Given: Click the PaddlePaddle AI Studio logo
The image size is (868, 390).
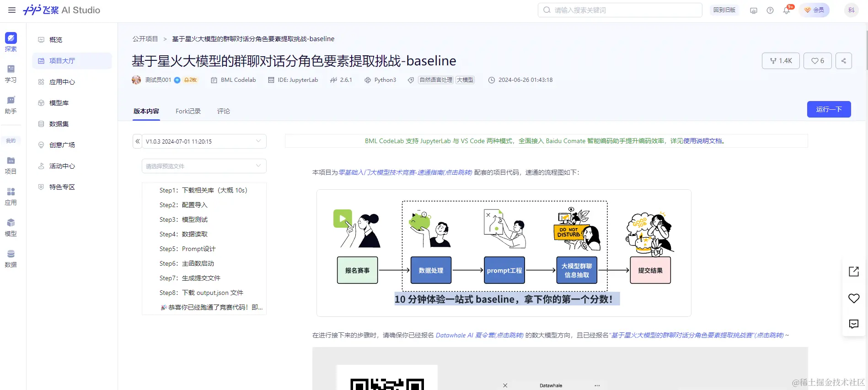Looking at the screenshot, I should point(62,10).
